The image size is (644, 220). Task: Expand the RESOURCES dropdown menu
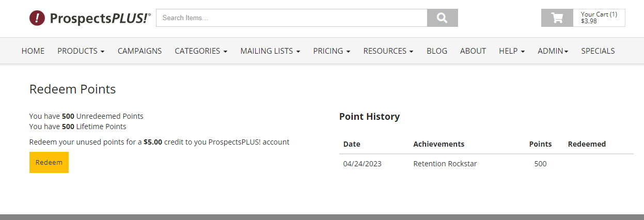tap(388, 51)
